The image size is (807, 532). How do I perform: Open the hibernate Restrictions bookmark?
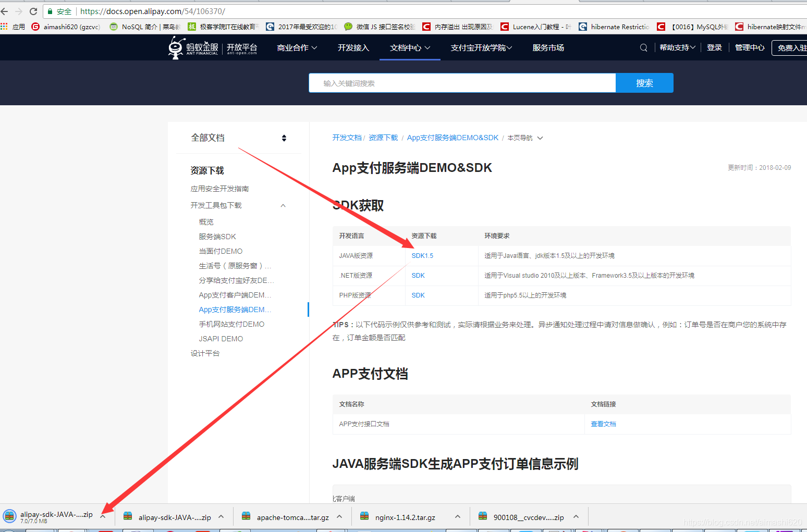click(x=614, y=27)
